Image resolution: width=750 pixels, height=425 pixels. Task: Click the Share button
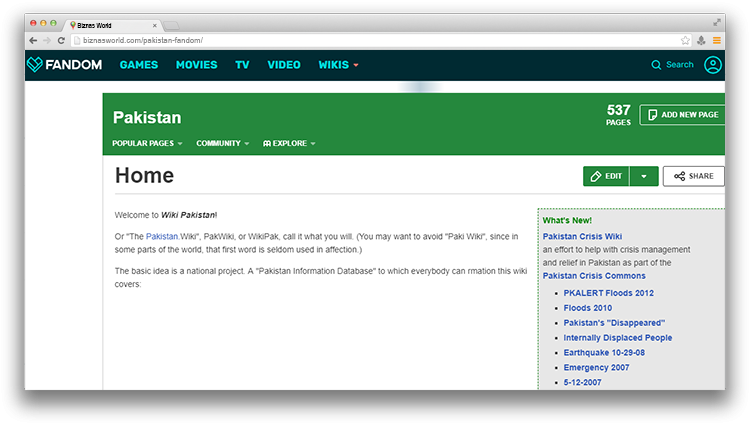pos(693,176)
